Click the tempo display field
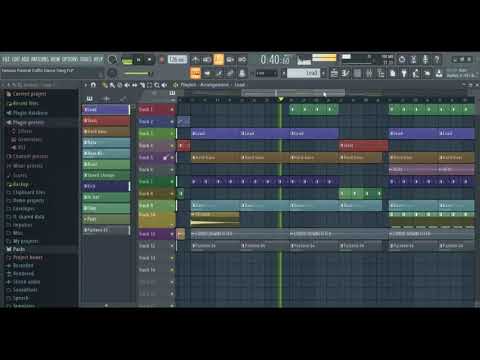480x360 pixels. [x=177, y=60]
